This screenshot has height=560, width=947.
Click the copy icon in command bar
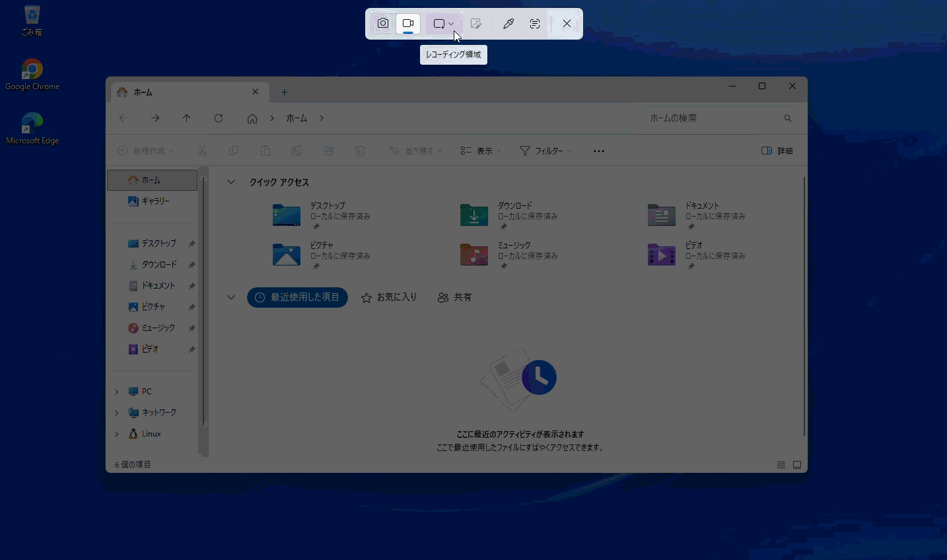234,151
